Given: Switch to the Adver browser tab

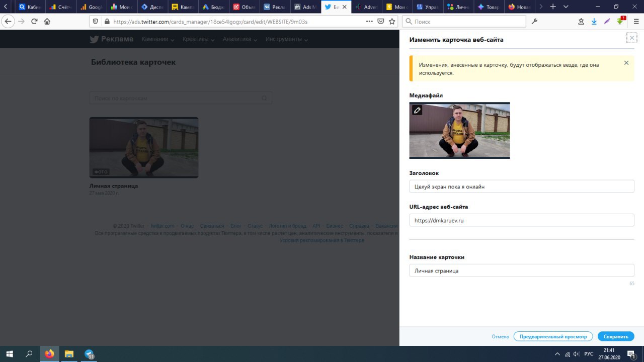Looking at the screenshot, I should pyautogui.click(x=366, y=7).
